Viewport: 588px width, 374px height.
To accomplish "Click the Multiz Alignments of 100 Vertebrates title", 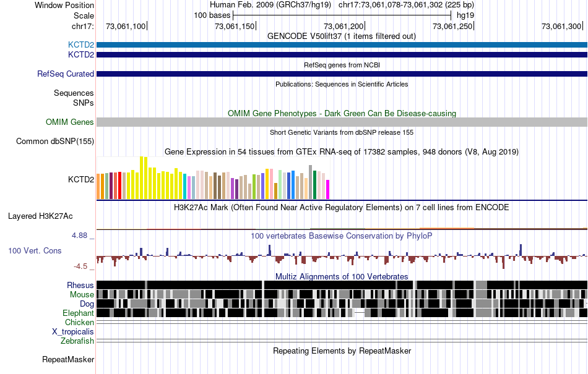I will pyautogui.click(x=342, y=277).
